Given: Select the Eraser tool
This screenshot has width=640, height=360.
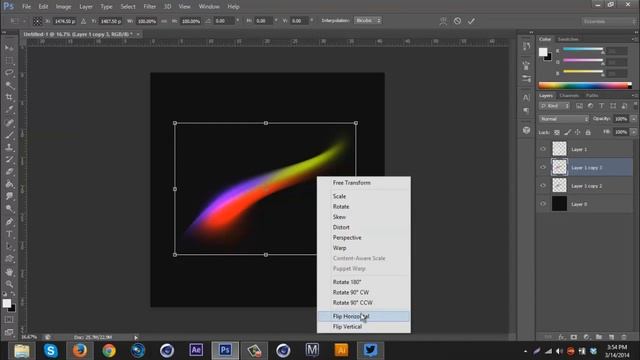Looking at the screenshot, I should point(9,172).
